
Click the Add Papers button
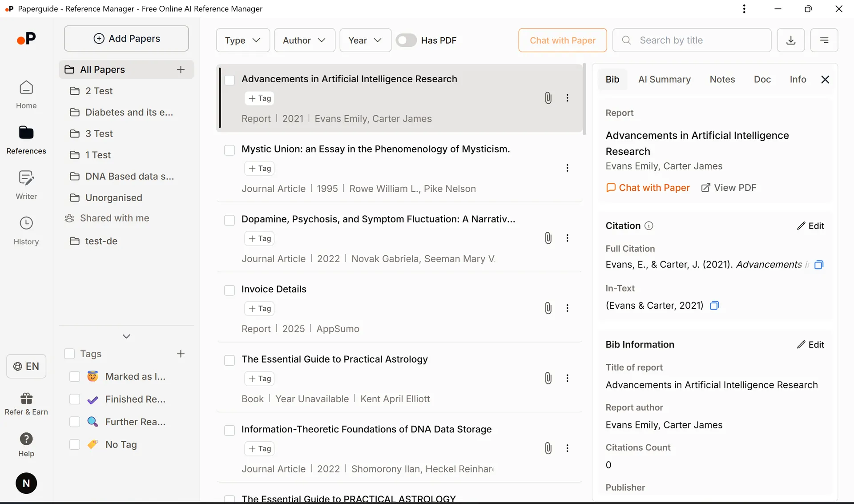[126, 39]
